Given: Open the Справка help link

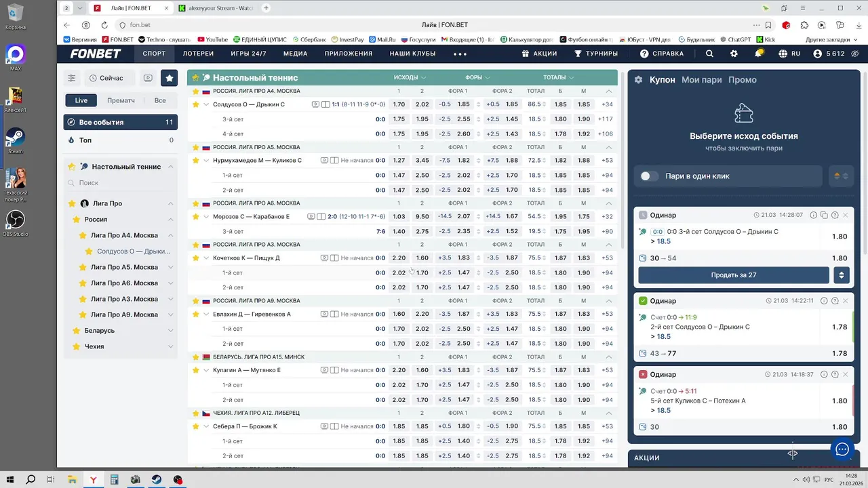Looking at the screenshot, I should (662, 54).
